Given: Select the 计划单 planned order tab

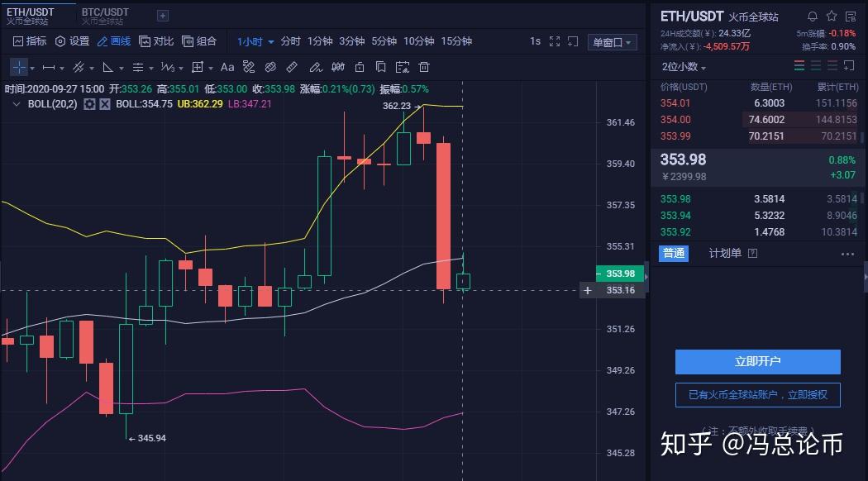Looking at the screenshot, I should [725, 253].
